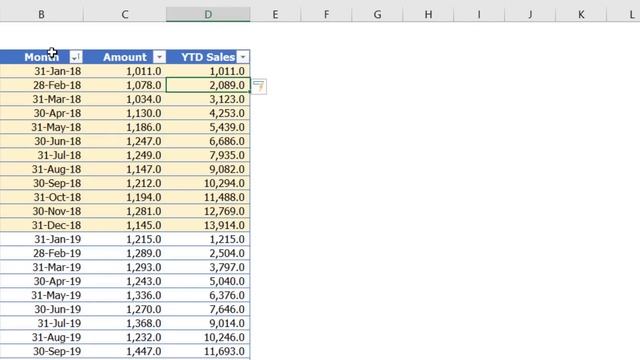Select column K header
Viewport: 640px width, 360px height.
(x=581, y=15)
